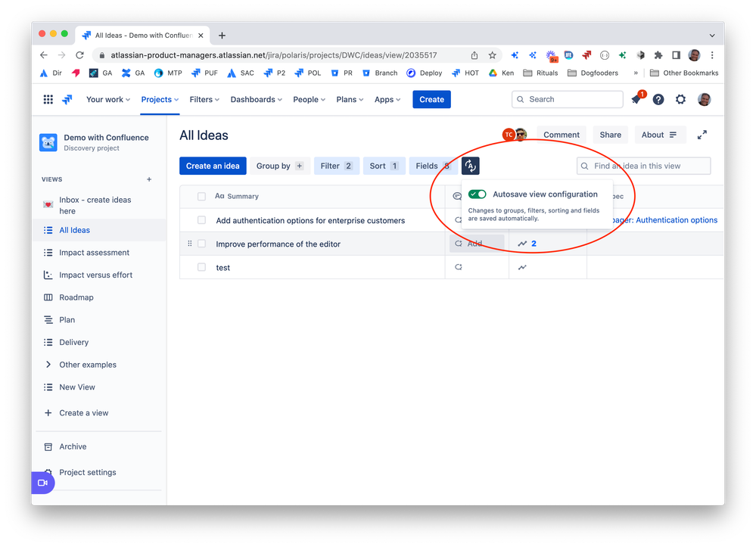
Task: Open the People dropdown
Action: 309,99
